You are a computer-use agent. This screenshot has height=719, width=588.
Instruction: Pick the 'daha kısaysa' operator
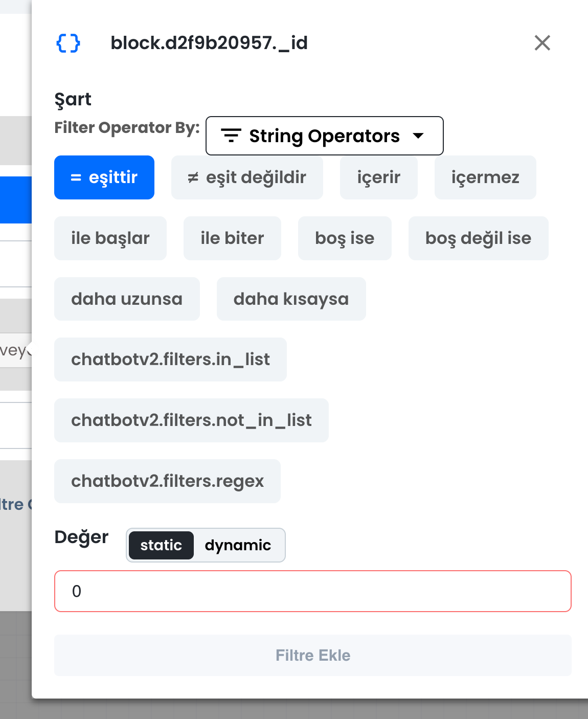(x=291, y=299)
